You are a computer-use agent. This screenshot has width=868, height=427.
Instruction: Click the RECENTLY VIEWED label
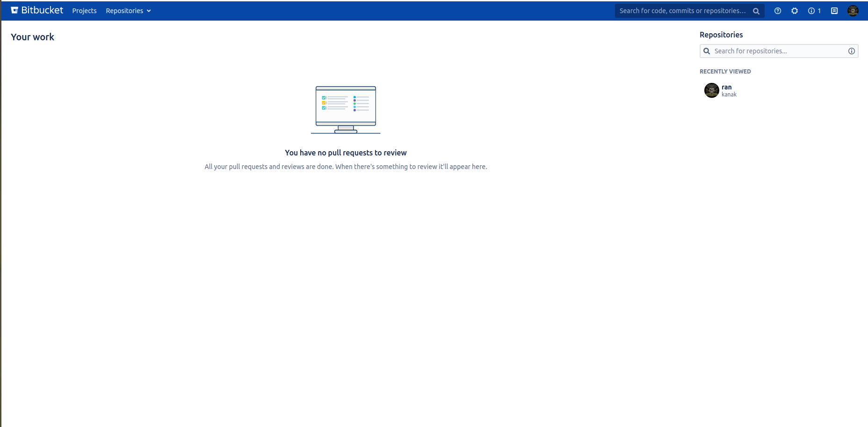coord(725,72)
